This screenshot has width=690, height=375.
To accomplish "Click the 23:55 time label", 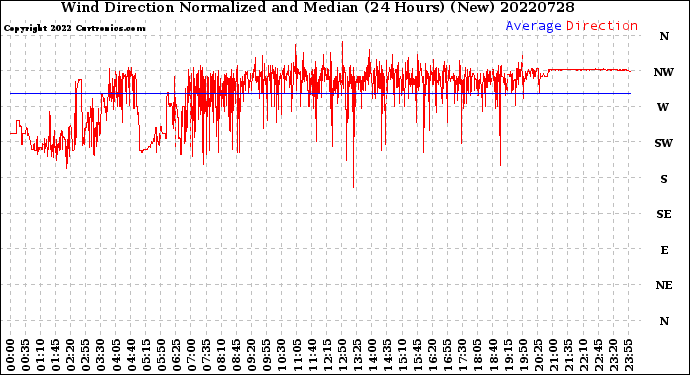I will 628,355.
